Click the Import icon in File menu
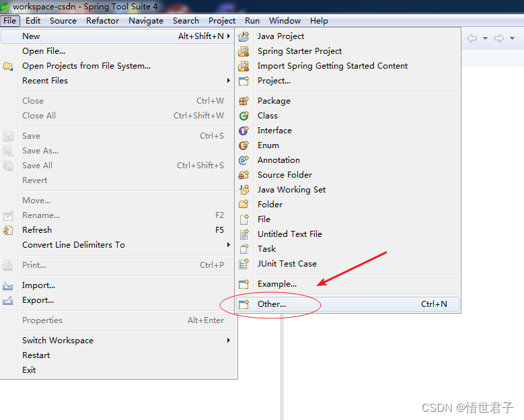 pyautogui.click(x=8, y=285)
